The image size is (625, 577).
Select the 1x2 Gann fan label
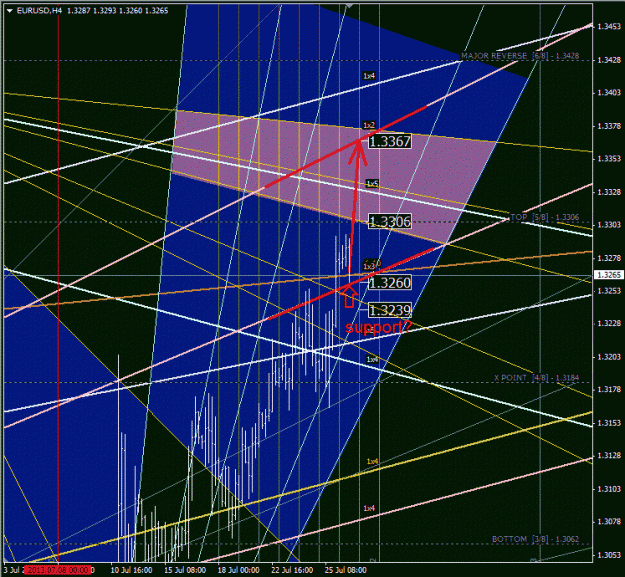tap(369, 125)
